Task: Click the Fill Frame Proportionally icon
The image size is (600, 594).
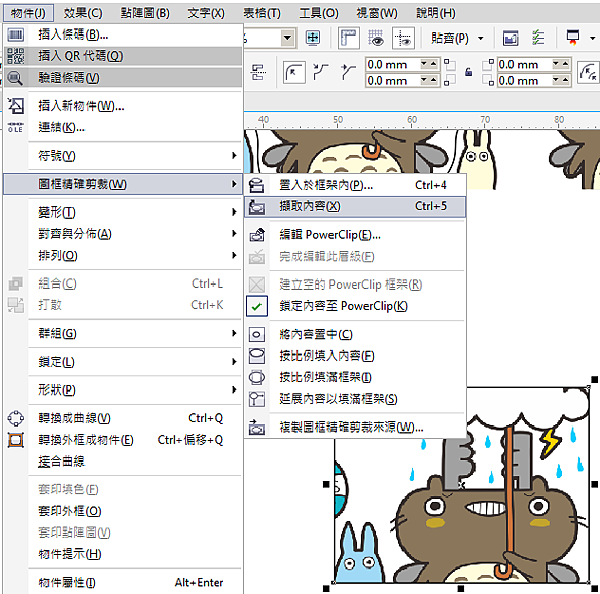Action: (257, 377)
